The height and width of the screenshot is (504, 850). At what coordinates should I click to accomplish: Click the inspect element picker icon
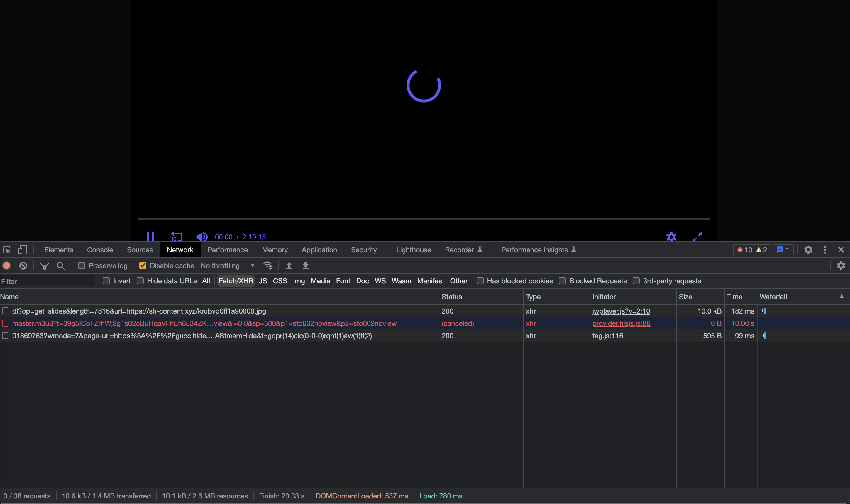coord(7,250)
